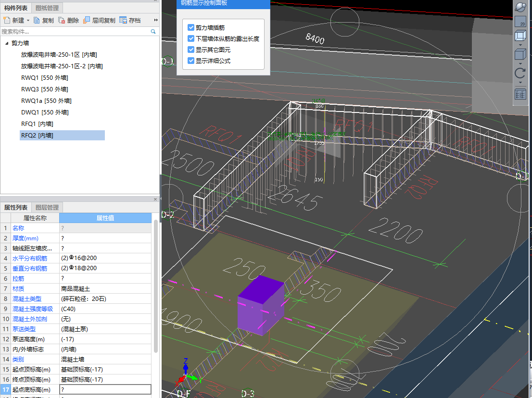
Task: Click the orbit sphere view icon
Action: pos(520,7)
